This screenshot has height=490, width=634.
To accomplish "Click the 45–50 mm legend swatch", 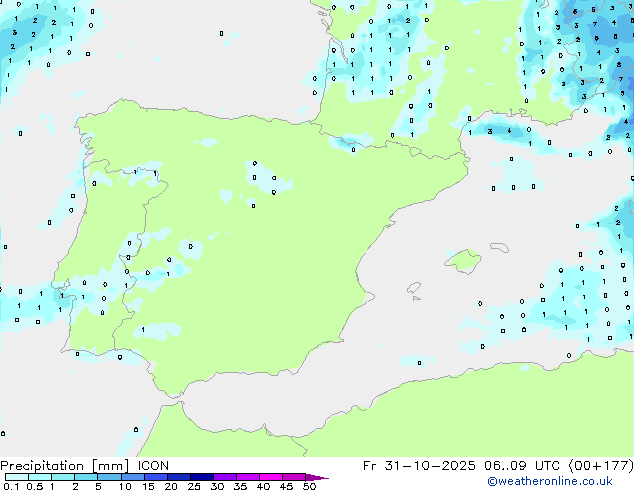I will pos(293,477).
